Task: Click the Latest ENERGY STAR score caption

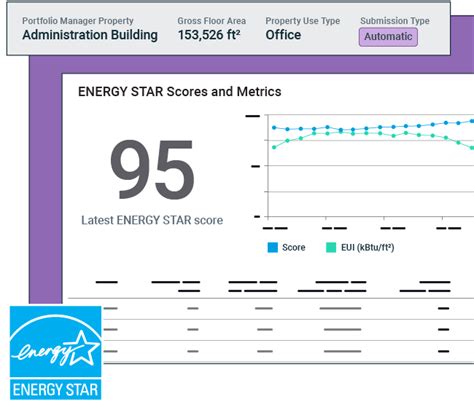Action: pos(152,220)
